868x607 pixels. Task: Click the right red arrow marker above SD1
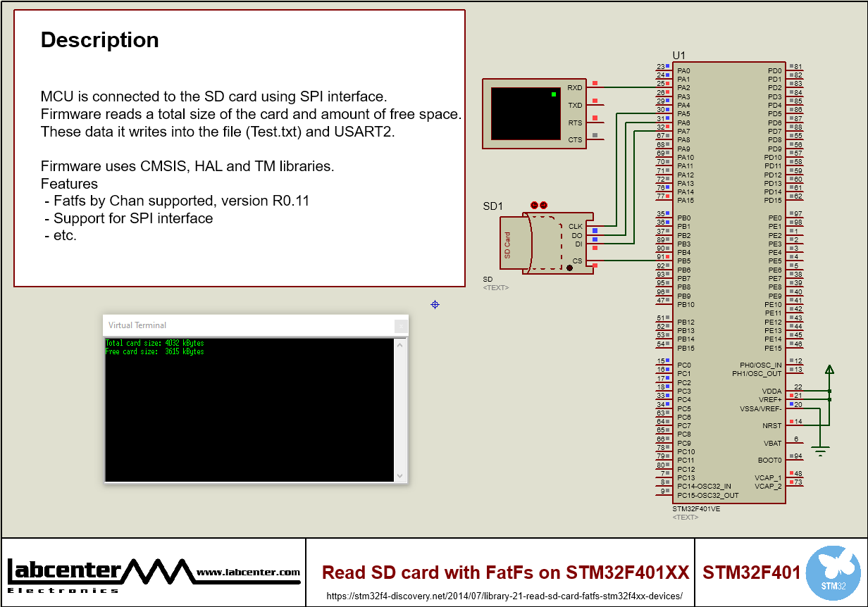coord(543,205)
